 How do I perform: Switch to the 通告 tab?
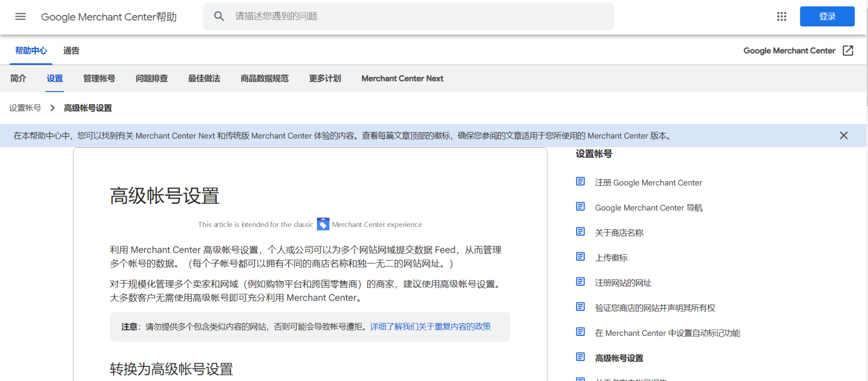click(x=71, y=50)
